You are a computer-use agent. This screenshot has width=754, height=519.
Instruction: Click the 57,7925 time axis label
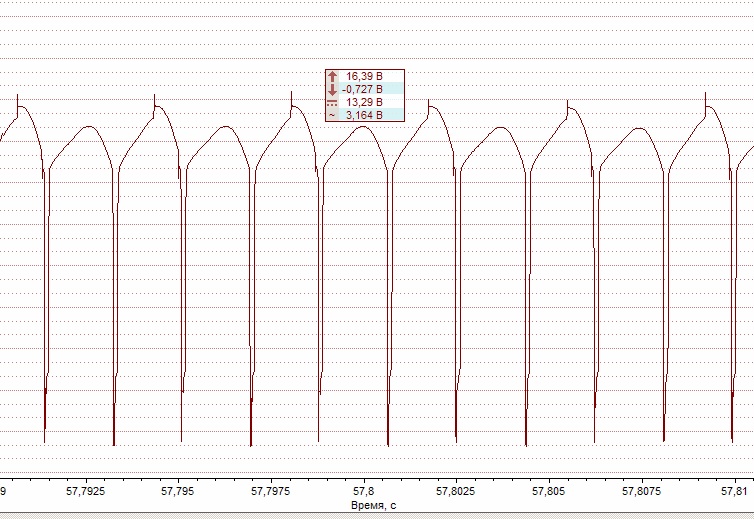tap(86, 492)
